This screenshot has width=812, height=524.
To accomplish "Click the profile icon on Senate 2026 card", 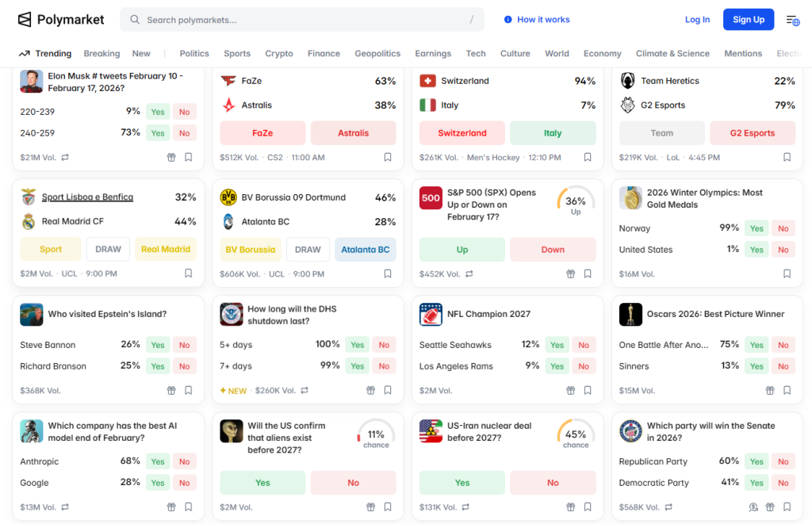I will (753, 507).
